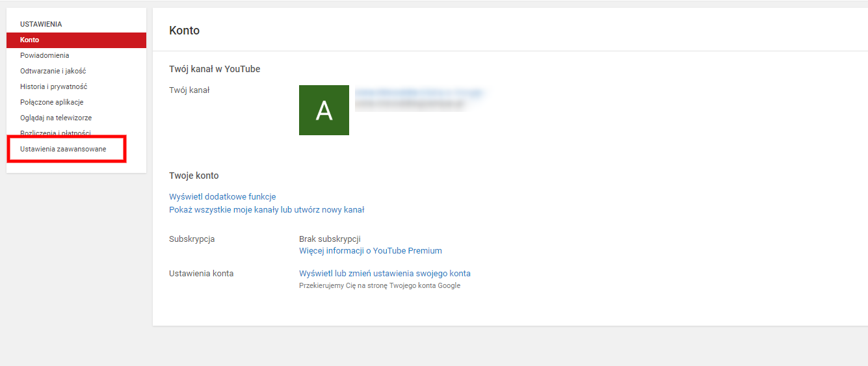Select Odtwarzanie i jakość in the sidebar

click(53, 71)
